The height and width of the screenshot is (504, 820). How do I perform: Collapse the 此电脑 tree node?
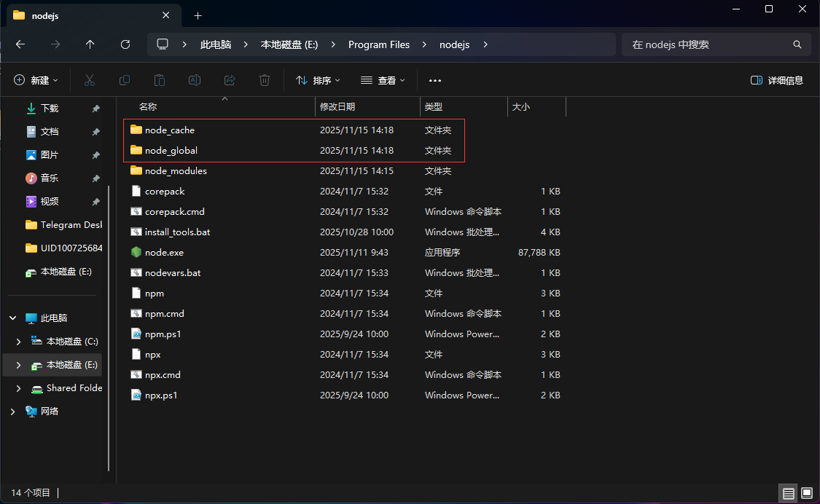pos(12,318)
